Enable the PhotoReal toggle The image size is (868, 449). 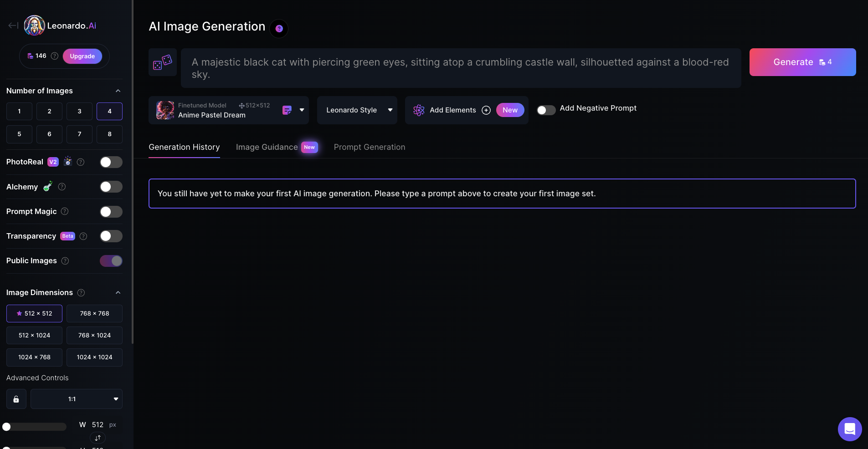pyautogui.click(x=111, y=162)
